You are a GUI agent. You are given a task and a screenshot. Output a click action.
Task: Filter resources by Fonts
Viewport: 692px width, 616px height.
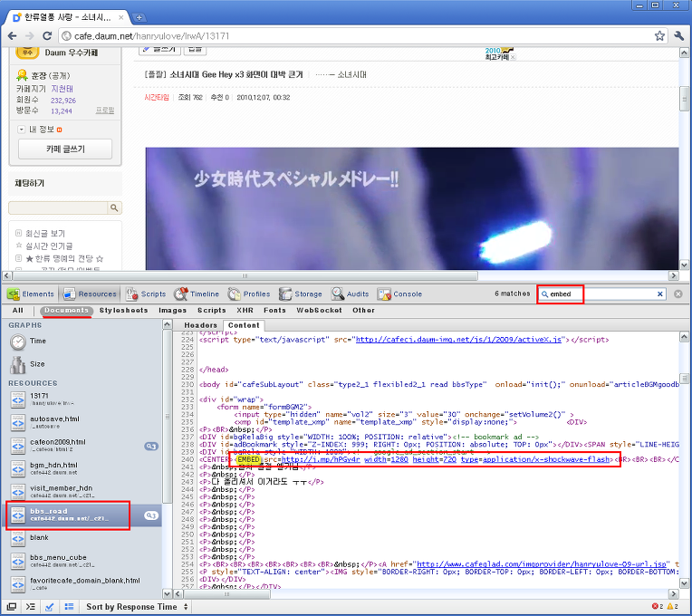coord(274,310)
